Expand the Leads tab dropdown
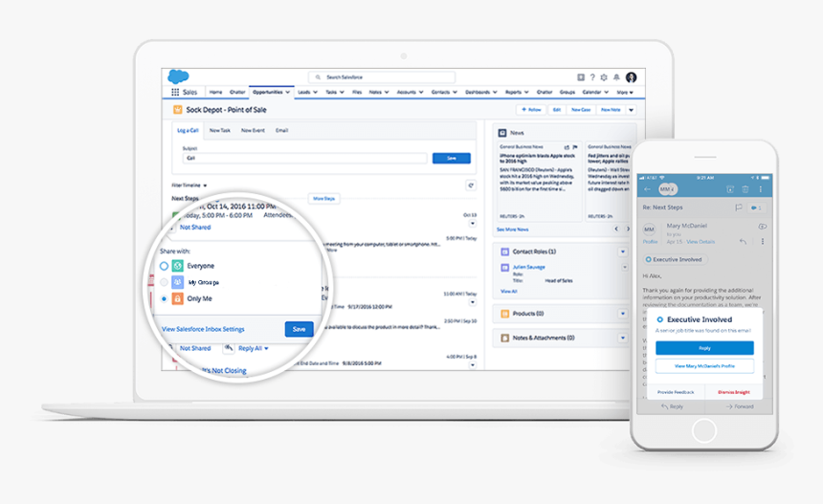823x504 pixels. point(316,93)
